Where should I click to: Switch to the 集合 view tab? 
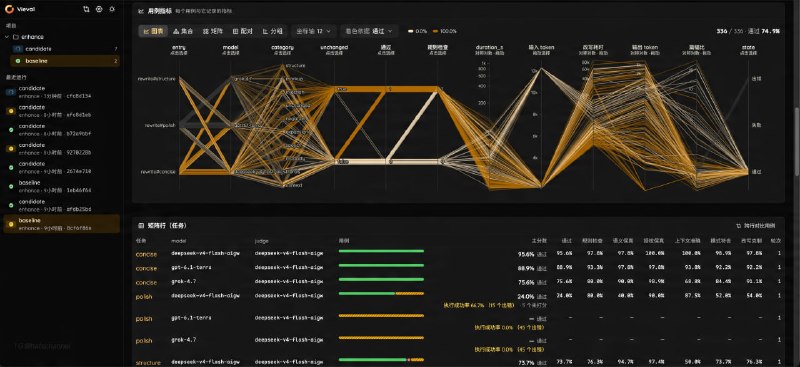pyautogui.click(x=183, y=31)
